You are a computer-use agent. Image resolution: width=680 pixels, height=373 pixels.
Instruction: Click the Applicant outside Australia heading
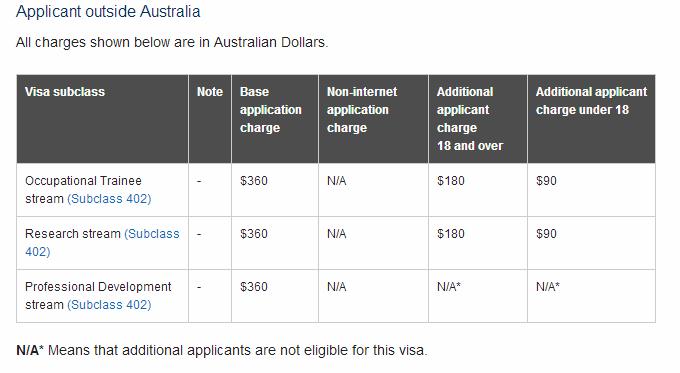pyautogui.click(x=108, y=11)
